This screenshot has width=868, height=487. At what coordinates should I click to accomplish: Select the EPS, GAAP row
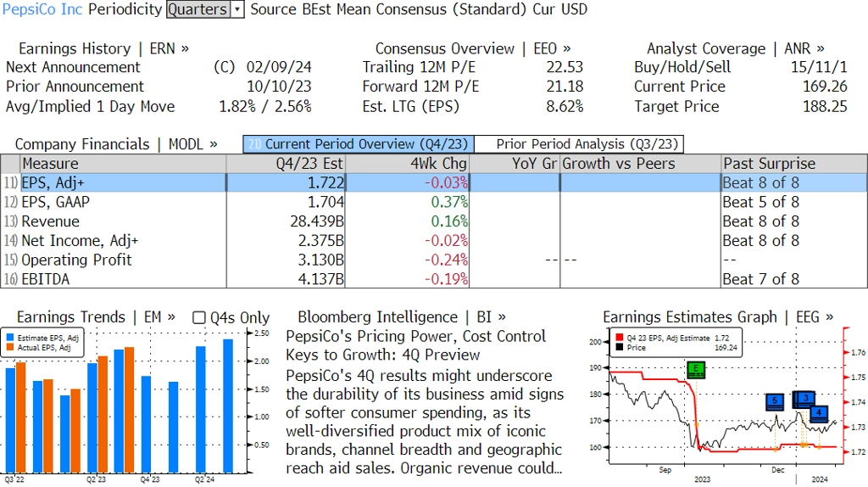(434, 202)
